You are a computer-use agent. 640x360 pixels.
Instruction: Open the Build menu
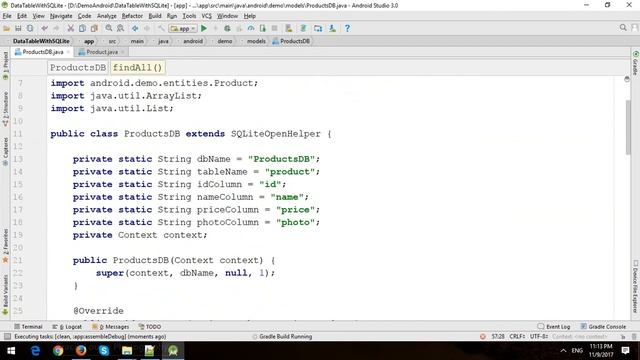(x=155, y=16)
